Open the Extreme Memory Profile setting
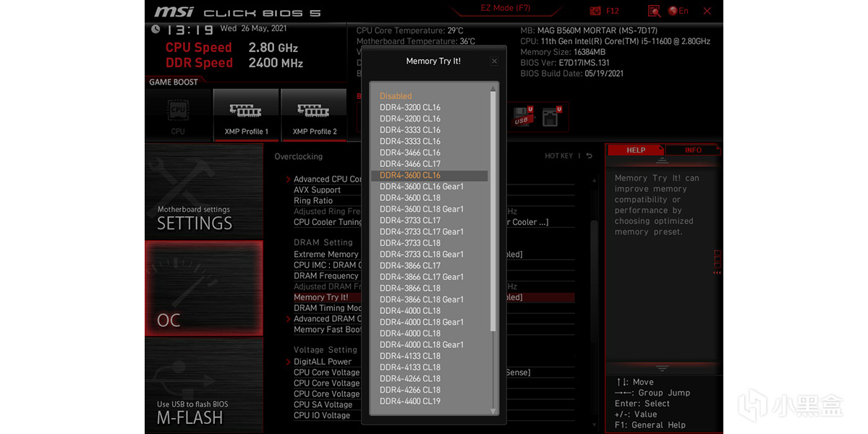Viewport: 868px width, 434px height. pyautogui.click(x=326, y=255)
